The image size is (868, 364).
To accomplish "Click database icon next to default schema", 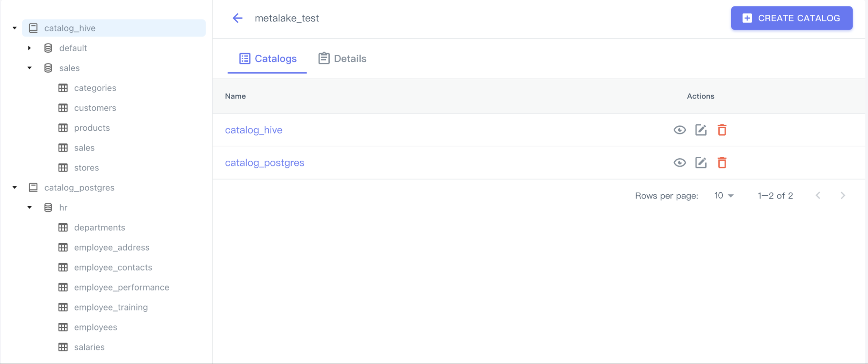I will click(48, 48).
